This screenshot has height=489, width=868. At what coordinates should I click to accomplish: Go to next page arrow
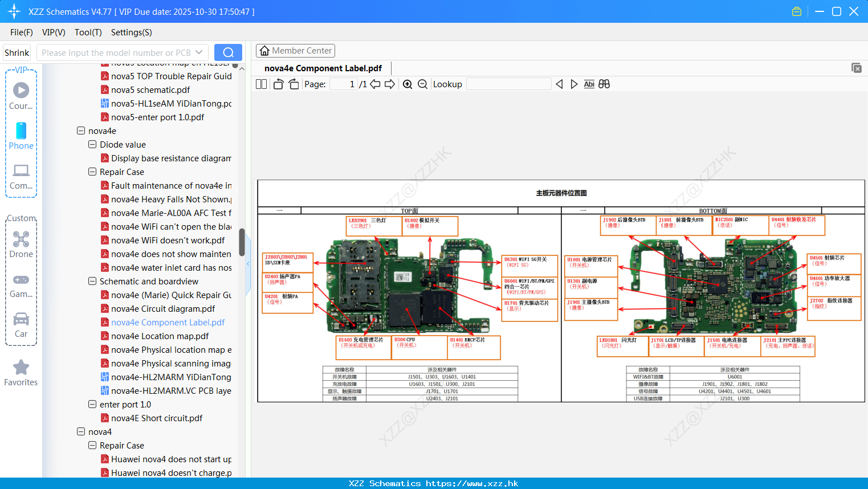pos(390,84)
